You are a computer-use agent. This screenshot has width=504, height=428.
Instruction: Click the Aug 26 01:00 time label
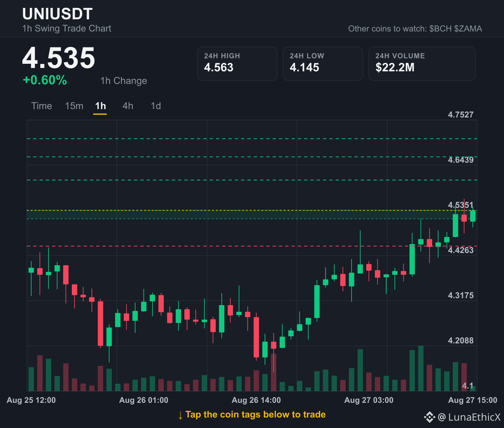(144, 400)
